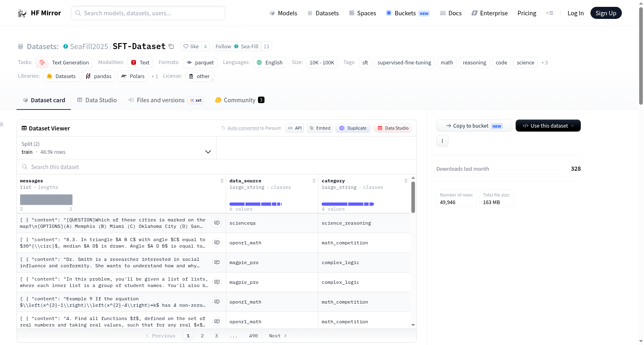
Task: Click the Copy to bucket button
Action: (x=474, y=126)
